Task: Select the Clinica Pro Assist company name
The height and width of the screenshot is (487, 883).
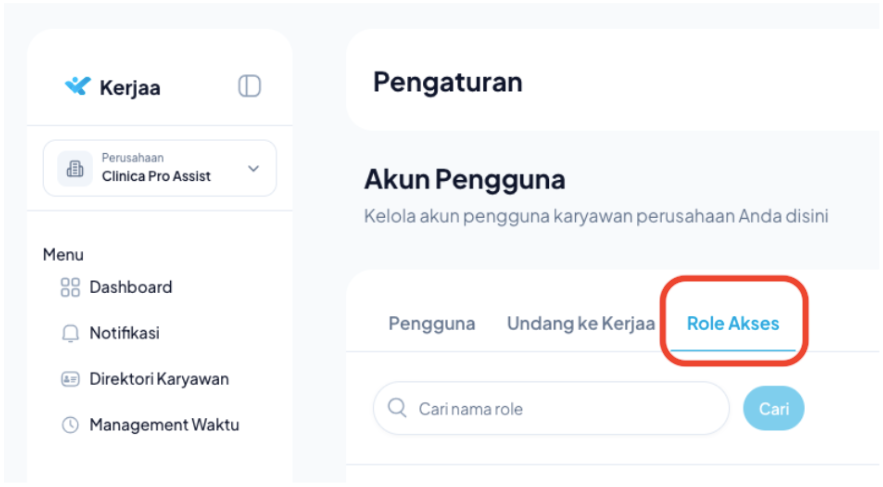Action: (x=156, y=177)
